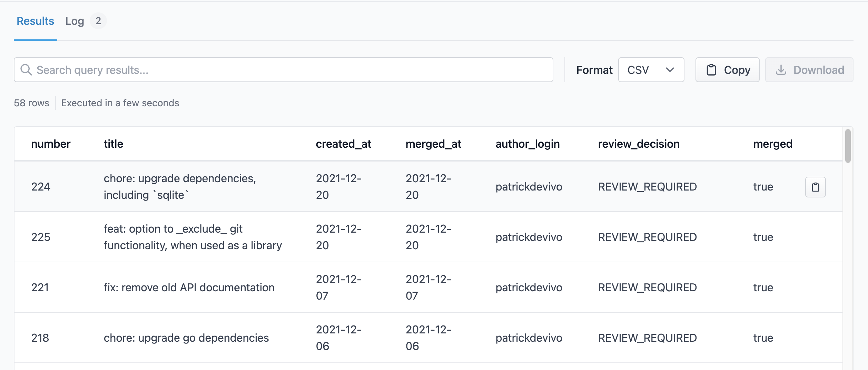Click the number column header
The image size is (868, 370).
[x=51, y=144]
